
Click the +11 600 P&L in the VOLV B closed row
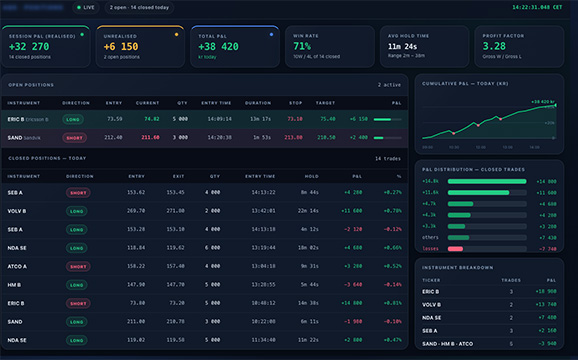coord(352,211)
